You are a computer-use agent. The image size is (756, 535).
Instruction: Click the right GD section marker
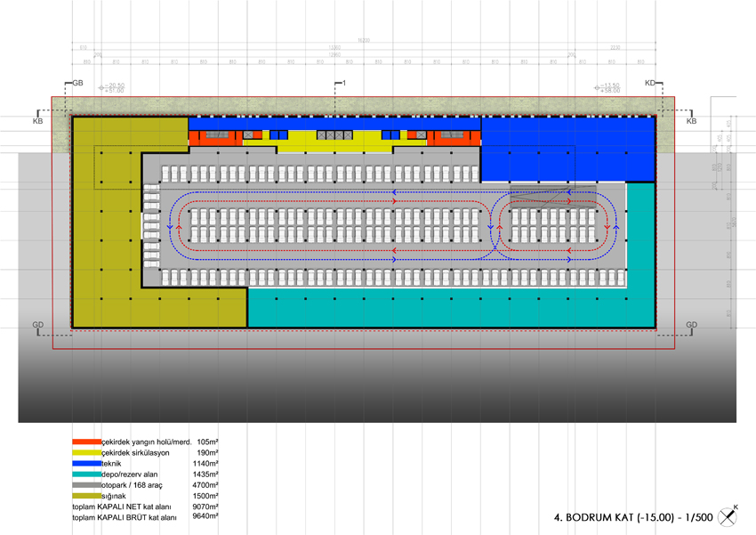coord(692,325)
